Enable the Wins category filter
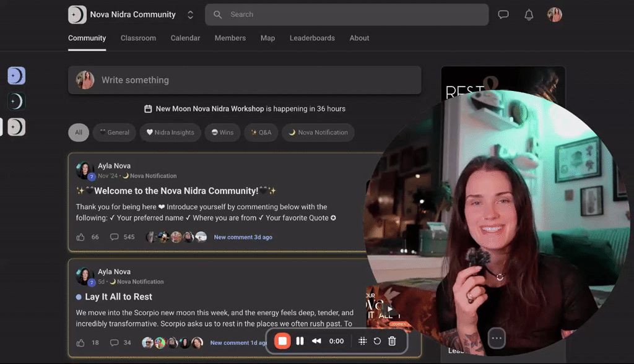Viewport: 634px width, 364px height. [x=222, y=132]
